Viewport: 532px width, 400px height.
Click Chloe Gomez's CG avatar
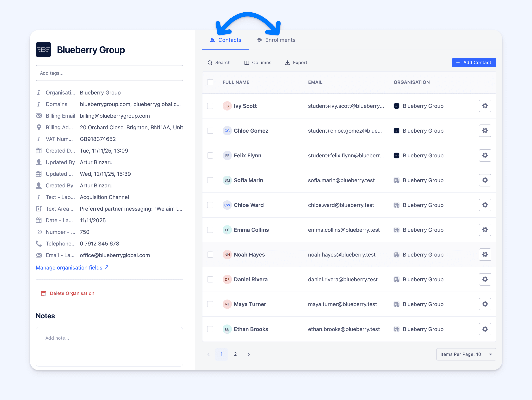(227, 131)
